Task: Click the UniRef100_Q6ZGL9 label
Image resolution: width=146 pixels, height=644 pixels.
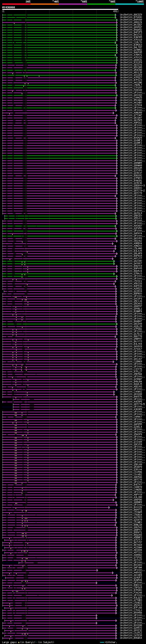Action: 131,213
